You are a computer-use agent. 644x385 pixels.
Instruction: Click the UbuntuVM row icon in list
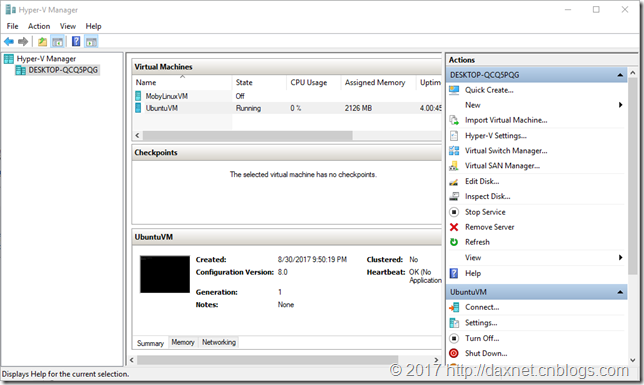[x=138, y=108]
